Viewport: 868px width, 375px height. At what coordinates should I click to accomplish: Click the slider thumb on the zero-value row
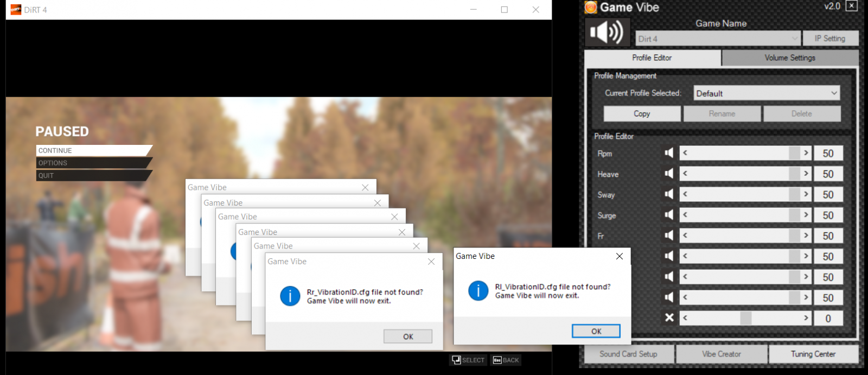[746, 318]
